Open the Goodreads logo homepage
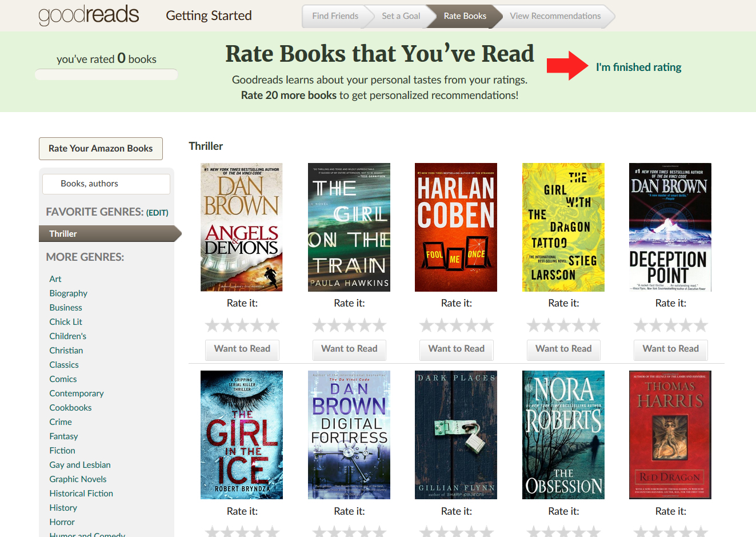The width and height of the screenshot is (756, 537). 89,15
